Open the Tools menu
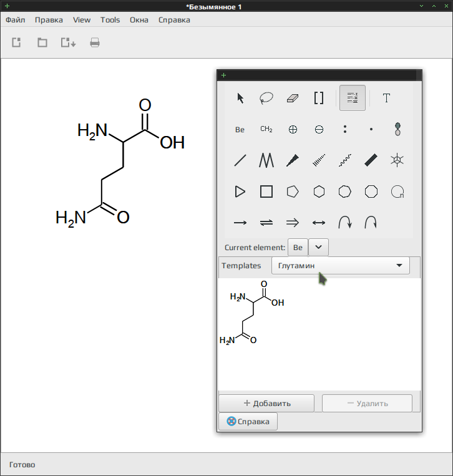 pos(110,20)
